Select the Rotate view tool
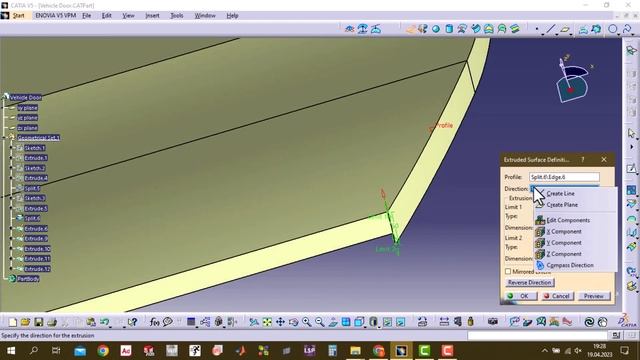The width and height of the screenshot is (640, 360). pyautogui.click(x=293, y=322)
